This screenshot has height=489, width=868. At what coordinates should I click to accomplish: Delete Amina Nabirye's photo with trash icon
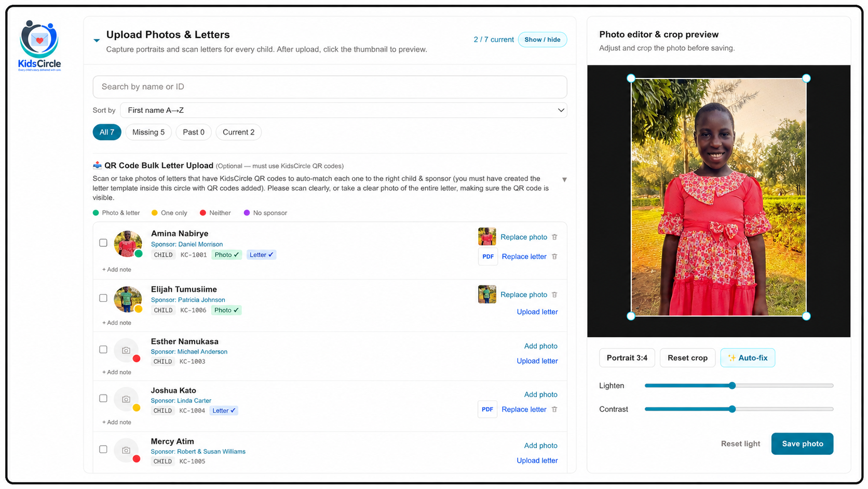(554, 237)
